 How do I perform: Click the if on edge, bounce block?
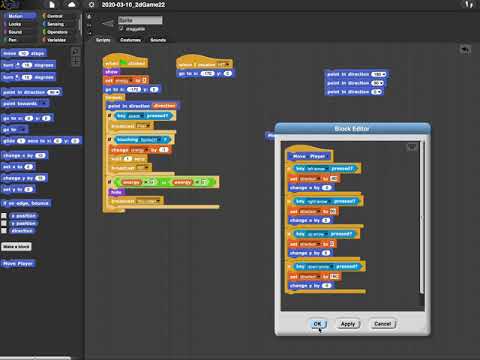point(26,203)
